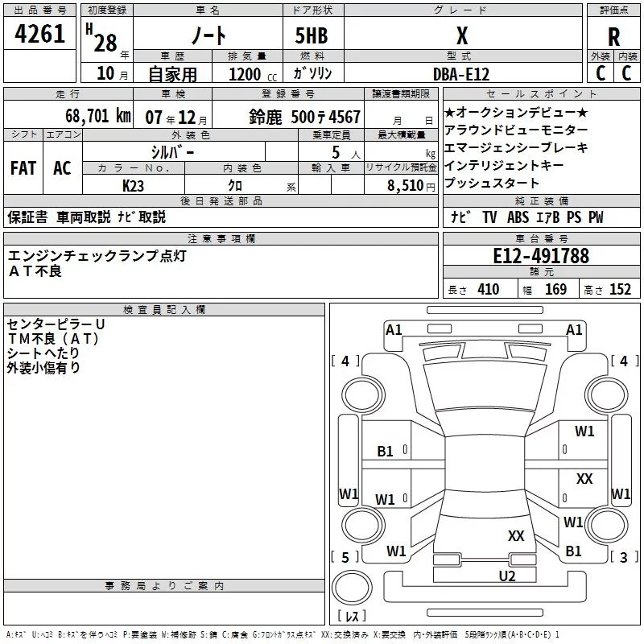The height and width of the screenshot is (644, 644).
Task: Click the color number K23
Action: (x=133, y=186)
